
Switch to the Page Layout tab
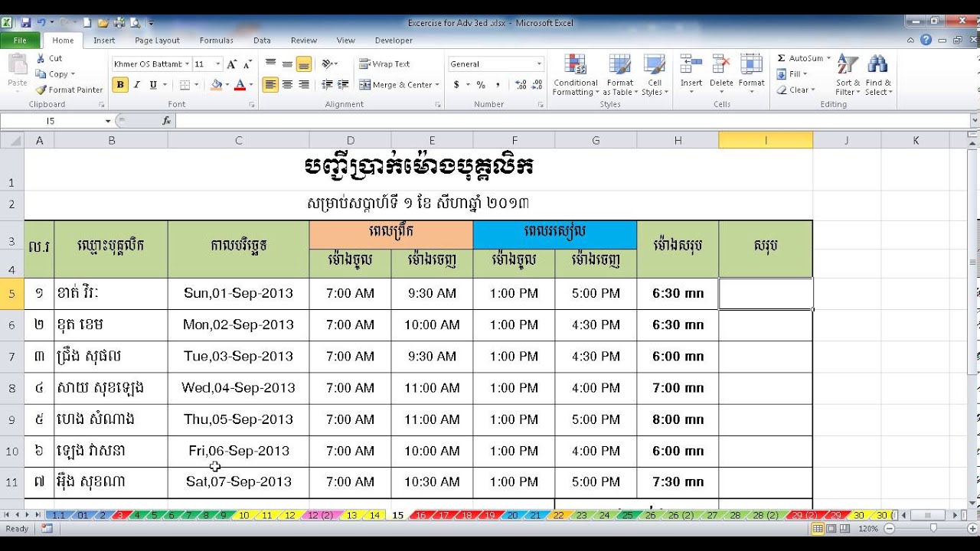(157, 41)
